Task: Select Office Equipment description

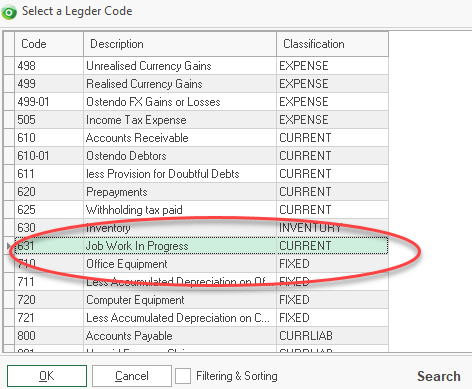Action: click(x=180, y=264)
